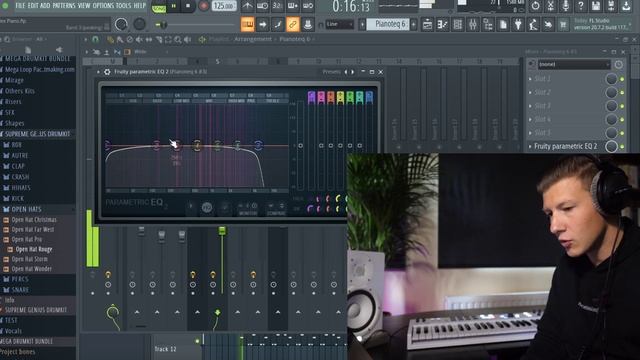
Task: Select the Pianoteq 6 pattern selector
Action: [387, 24]
